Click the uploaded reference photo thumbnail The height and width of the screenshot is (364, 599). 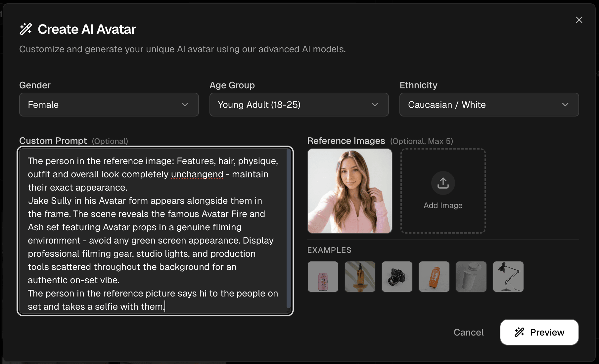click(x=349, y=191)
